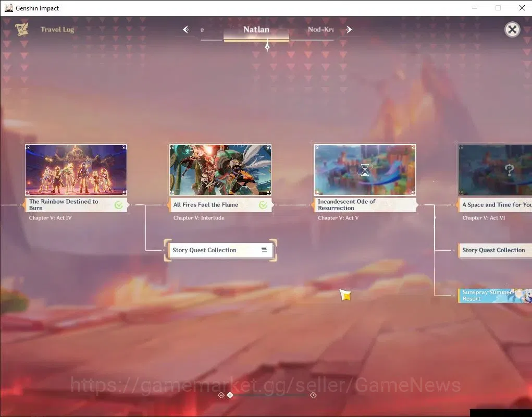Click the right end marker of timeline bar
The image size is (532, 417).
[313, 395]
